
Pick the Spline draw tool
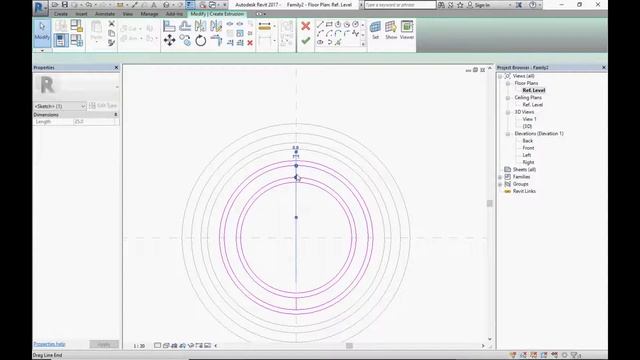click(x=355, y=33)
